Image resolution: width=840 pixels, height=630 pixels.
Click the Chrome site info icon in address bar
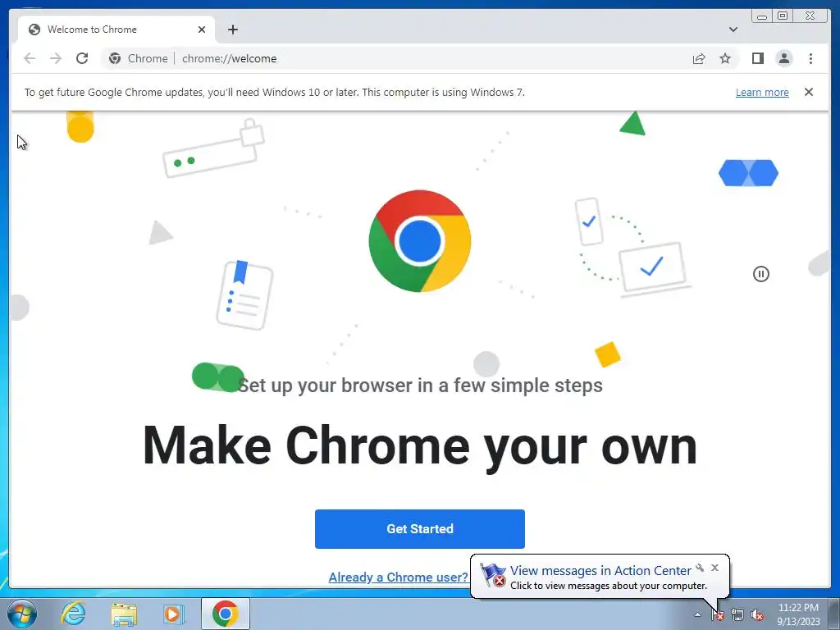(x=115, y=58)
